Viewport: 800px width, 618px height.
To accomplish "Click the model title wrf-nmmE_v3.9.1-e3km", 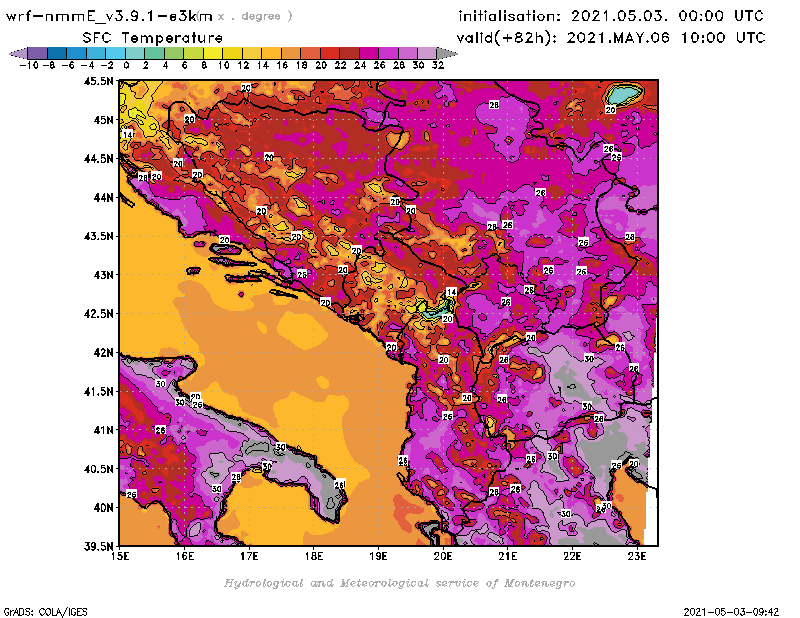I will tap(109, 16).
